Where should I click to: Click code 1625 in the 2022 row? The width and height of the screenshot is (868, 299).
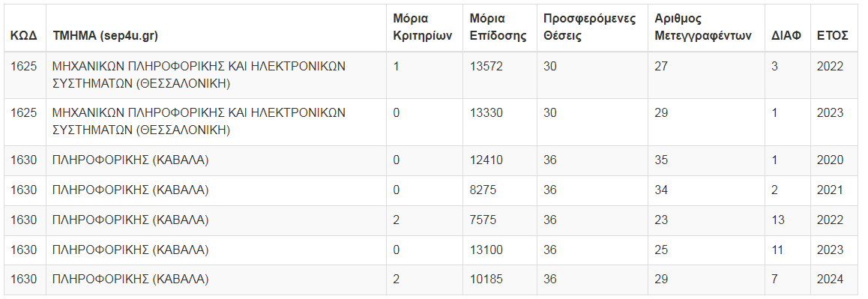(x=24, y=67)
